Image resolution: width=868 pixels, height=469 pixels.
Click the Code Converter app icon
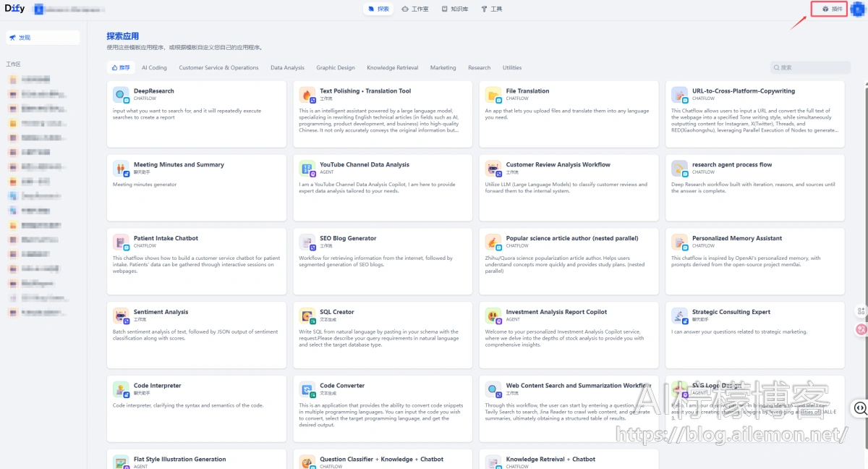(307, 390)
